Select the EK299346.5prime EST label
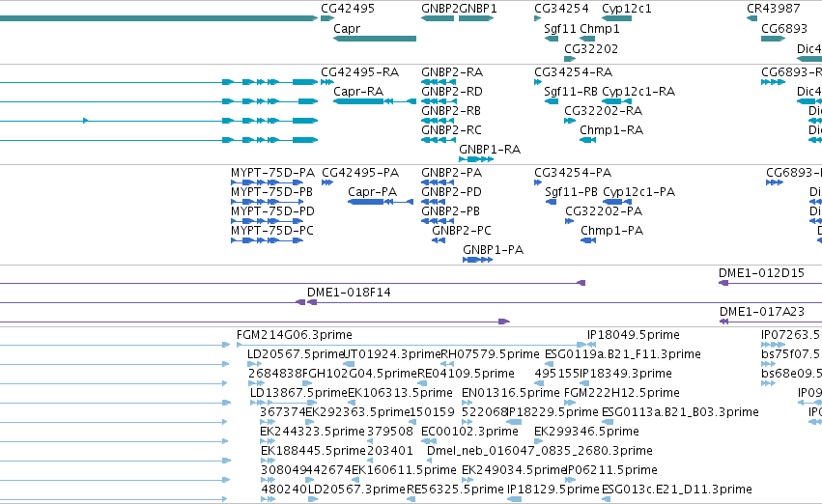 586,432
